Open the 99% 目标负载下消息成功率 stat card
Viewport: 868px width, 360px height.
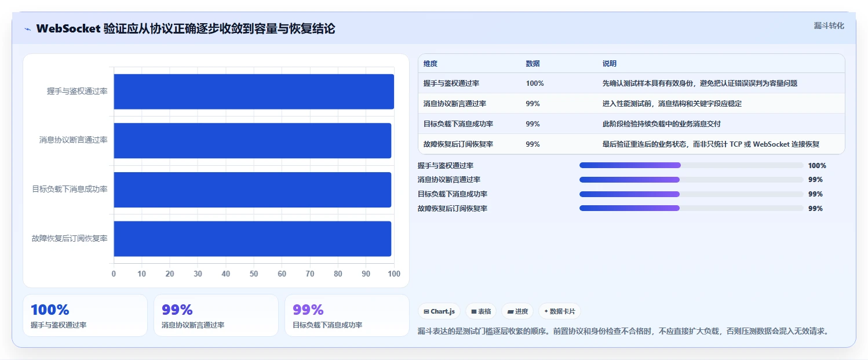pos(347,315)
